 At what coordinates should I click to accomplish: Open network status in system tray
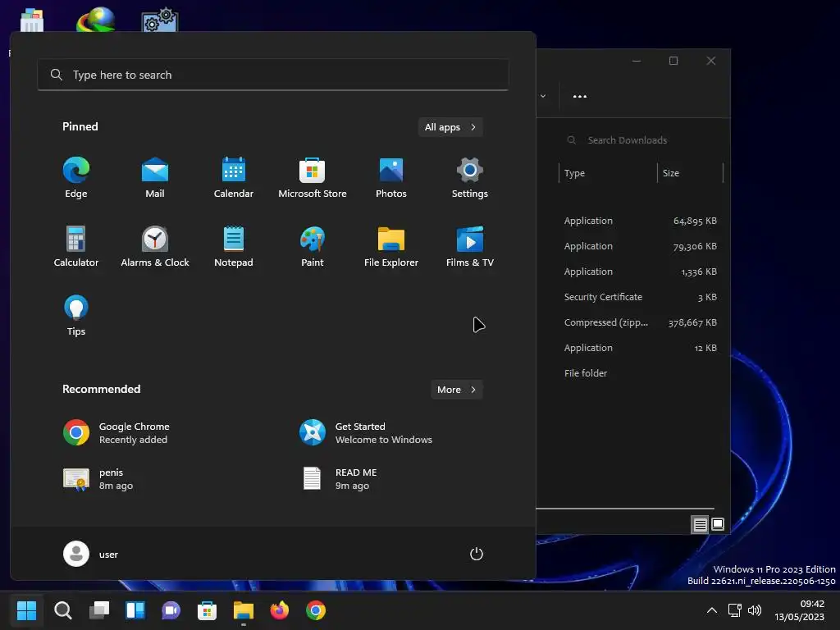click(734, 610)
